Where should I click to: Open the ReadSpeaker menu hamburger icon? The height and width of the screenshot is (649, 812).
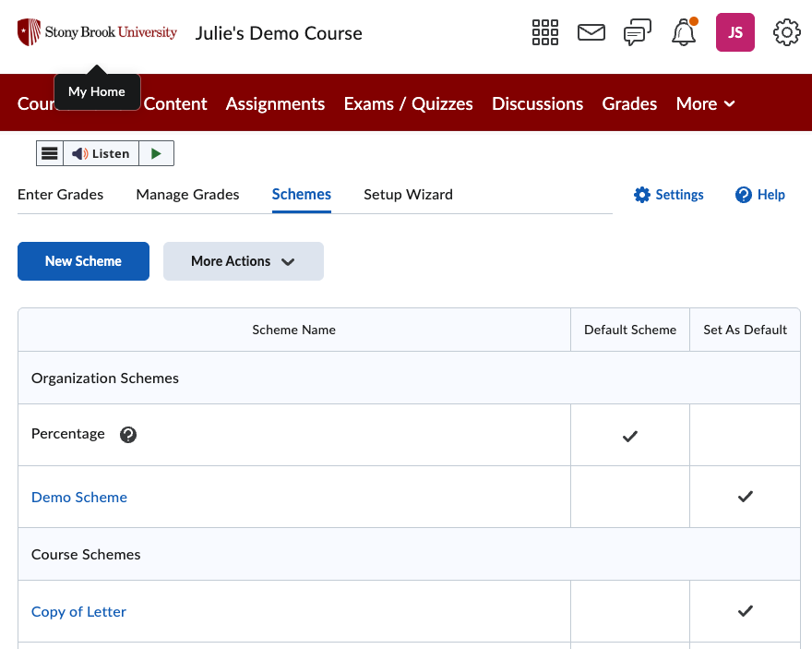[x=50, y=153]
